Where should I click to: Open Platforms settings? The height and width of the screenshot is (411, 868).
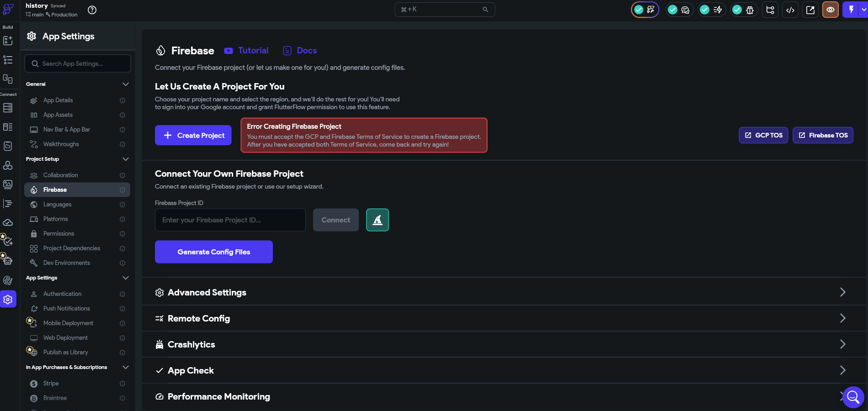click(77, 219)
